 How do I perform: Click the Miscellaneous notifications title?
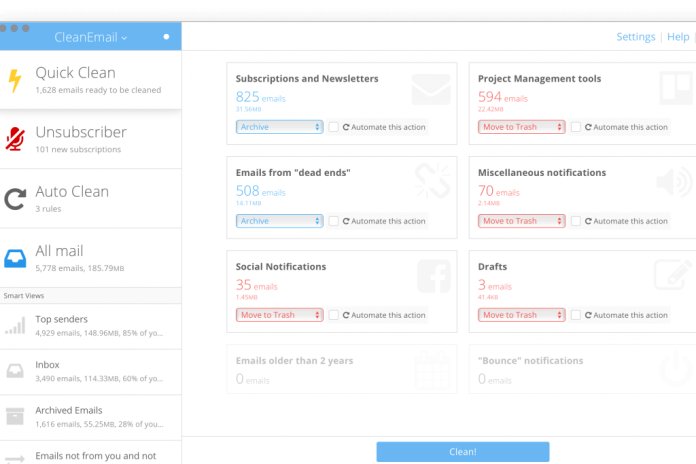click(542, 173)
